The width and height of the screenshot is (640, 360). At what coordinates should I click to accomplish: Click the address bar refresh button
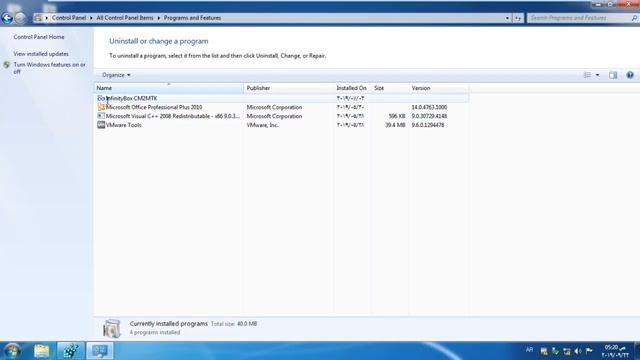(518, 18)
